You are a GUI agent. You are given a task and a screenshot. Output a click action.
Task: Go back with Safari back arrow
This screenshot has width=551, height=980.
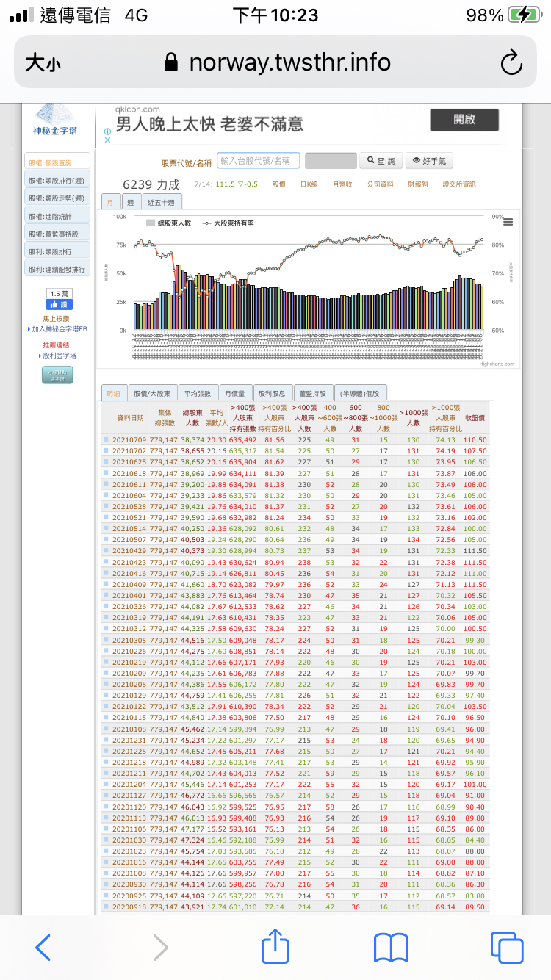[x=43, y=947]
